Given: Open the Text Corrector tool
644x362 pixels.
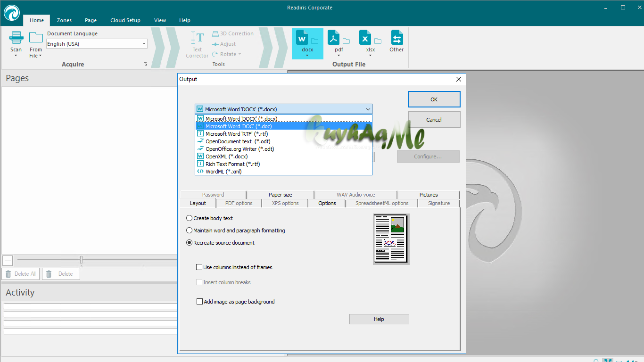Looking at the screenshot, I should coord(197,45).
